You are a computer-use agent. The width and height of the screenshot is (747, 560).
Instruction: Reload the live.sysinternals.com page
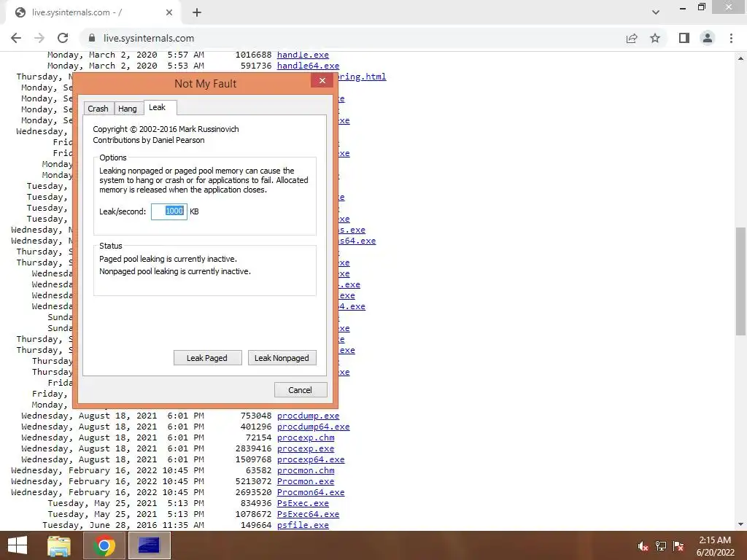(x=63, y=38)
